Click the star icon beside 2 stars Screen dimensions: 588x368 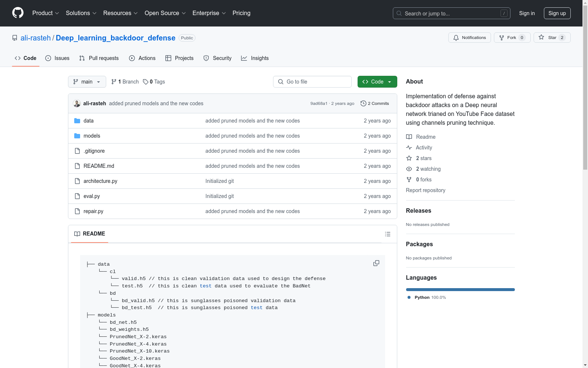click(409, 158)
